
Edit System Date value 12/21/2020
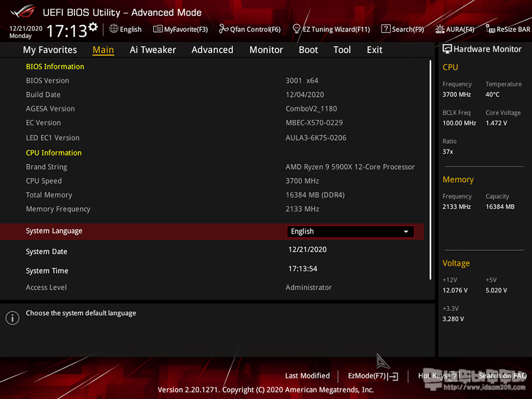307,249
